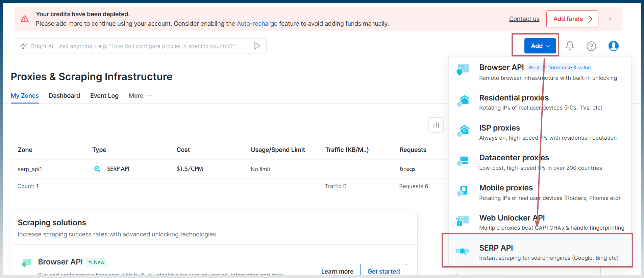Select Residential proxies from Add menu

(x=540, y=102)
